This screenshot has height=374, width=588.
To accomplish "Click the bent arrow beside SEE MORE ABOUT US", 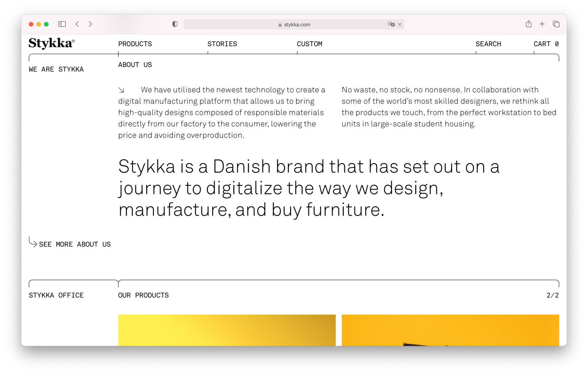I will coord(33,242).
